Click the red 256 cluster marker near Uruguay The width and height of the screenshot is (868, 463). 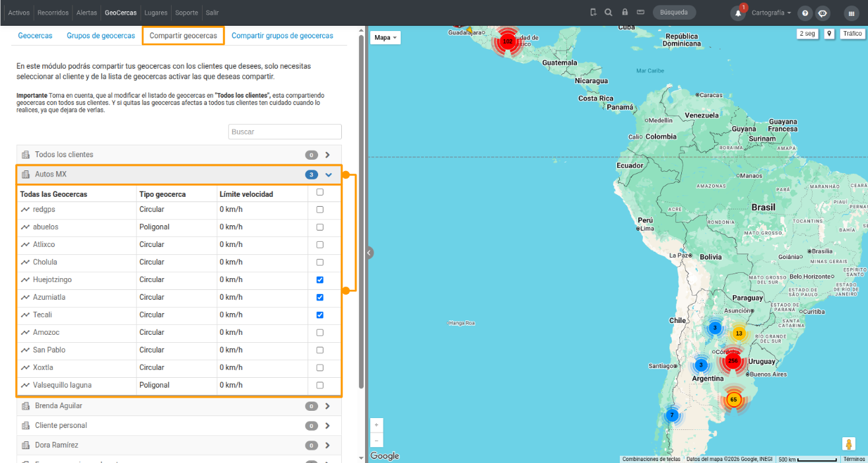[x=733, y=361]
